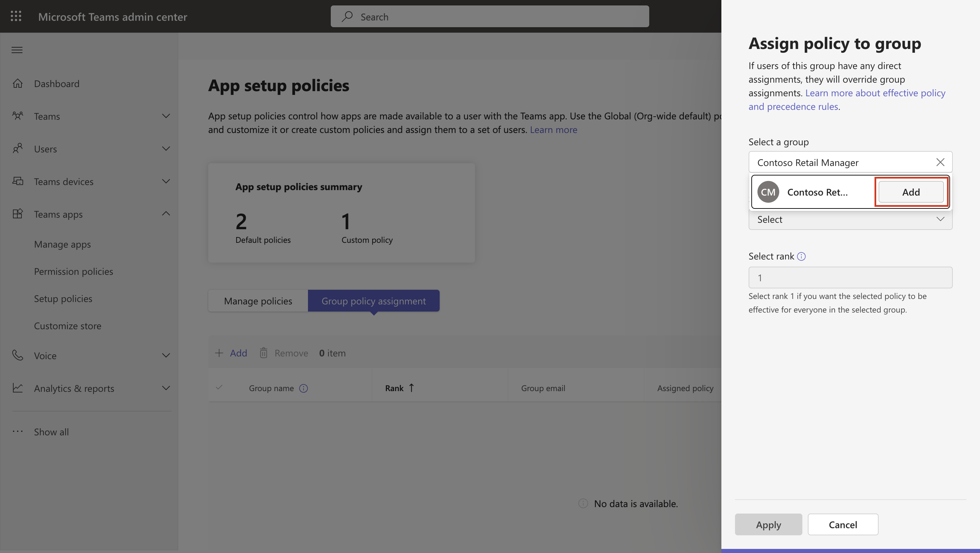This screenshot has width=980, height=553.
Task: Click the plus icon beside Add
Action: 219,353
